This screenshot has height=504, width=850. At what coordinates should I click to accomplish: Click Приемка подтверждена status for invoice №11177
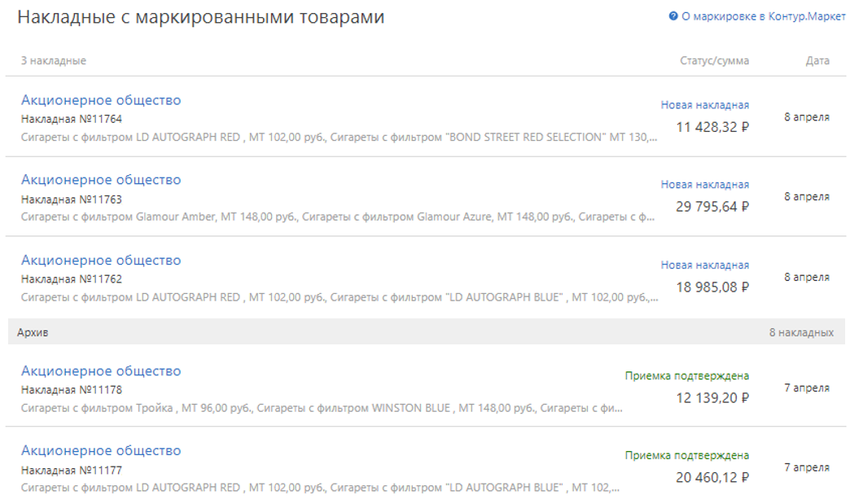point(687,456)
